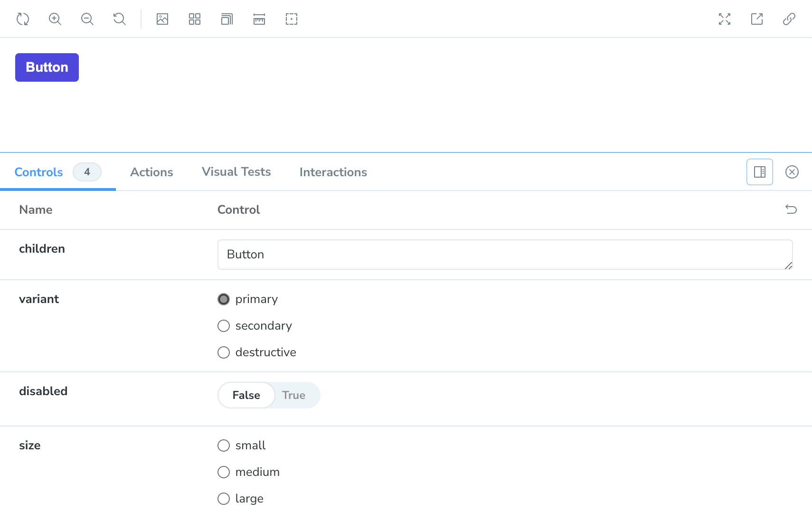Open the Interactions tab
The image size is (812, 531).
(x=333, y=172)
